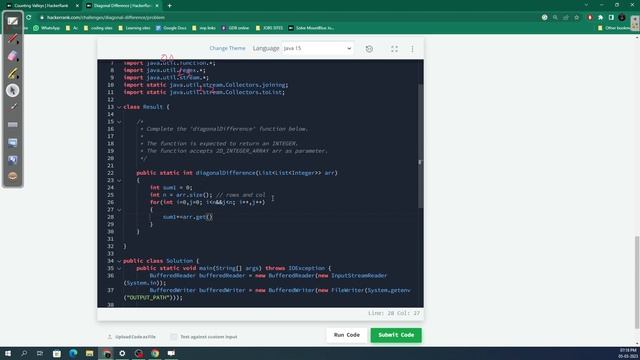The width and height of the screenshot is (640, 360).
Task: Collapse the for-loop fold at line 27
Action: tap(119, 210)
